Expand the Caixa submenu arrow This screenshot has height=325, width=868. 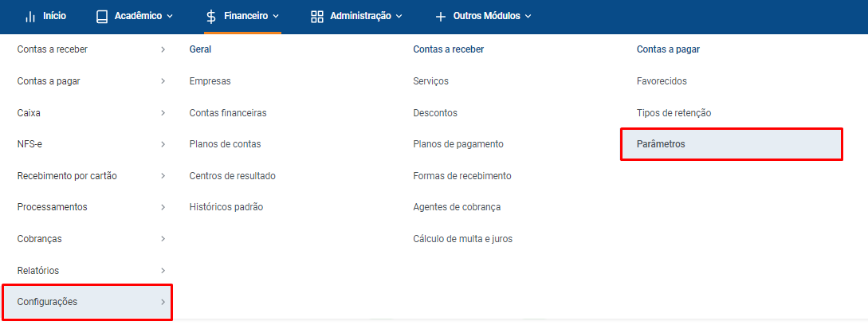(163, 113)
